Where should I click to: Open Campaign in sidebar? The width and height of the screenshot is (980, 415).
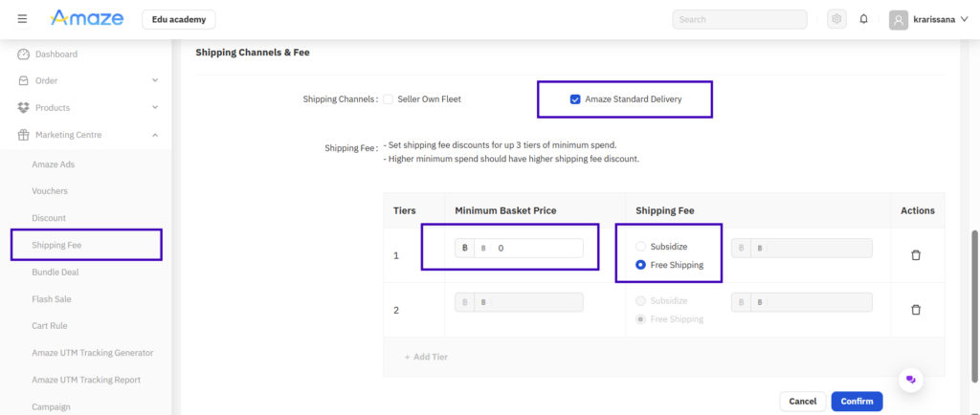[52, 406]
